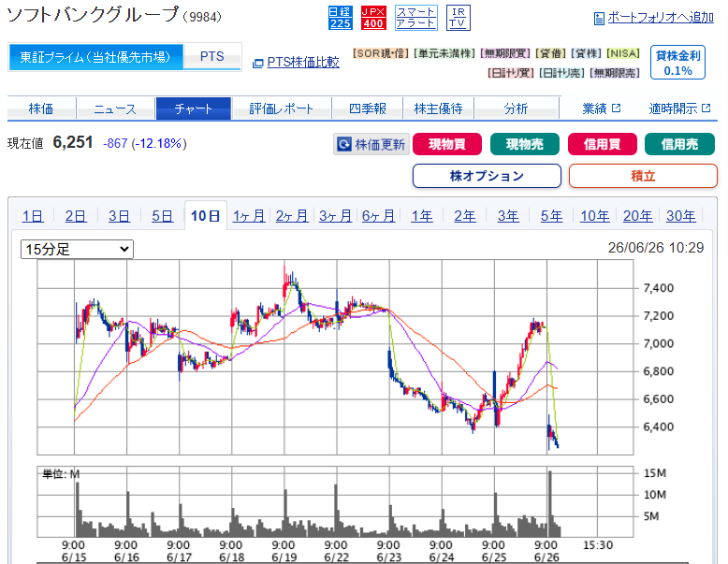728x564 pixels.
Task: Click the current price 6,251
Action: [x=73, y=142]
